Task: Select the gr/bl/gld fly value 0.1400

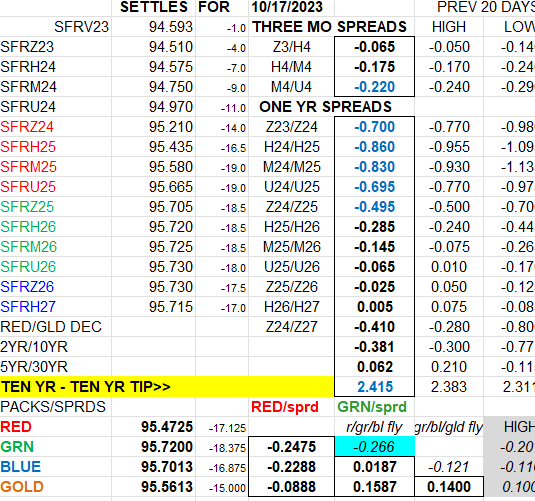Action: pos(449,487)
